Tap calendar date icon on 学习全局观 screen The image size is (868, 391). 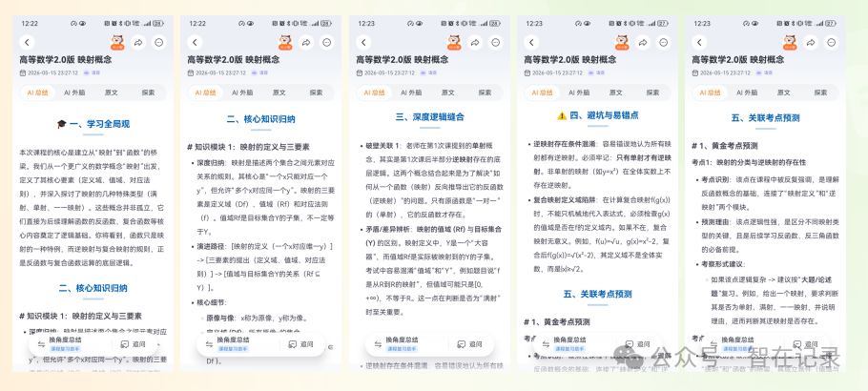(x=23, y=72)
